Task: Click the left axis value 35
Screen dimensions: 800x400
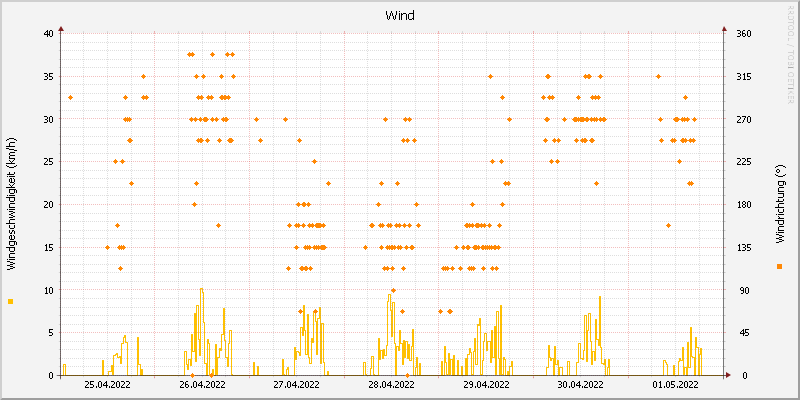Action: coord(48,77)
